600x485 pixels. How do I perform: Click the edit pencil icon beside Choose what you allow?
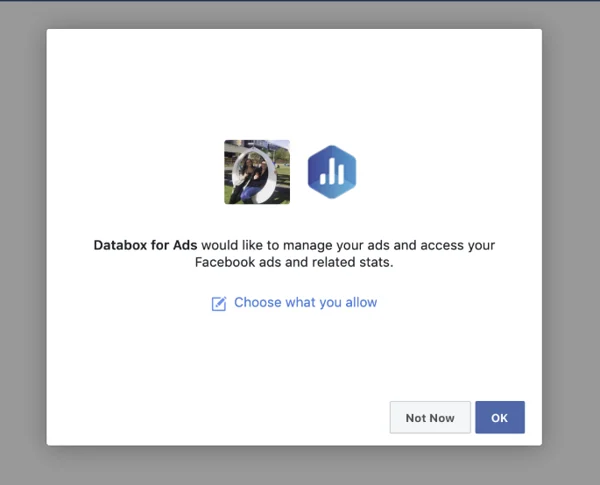[219, 304]
